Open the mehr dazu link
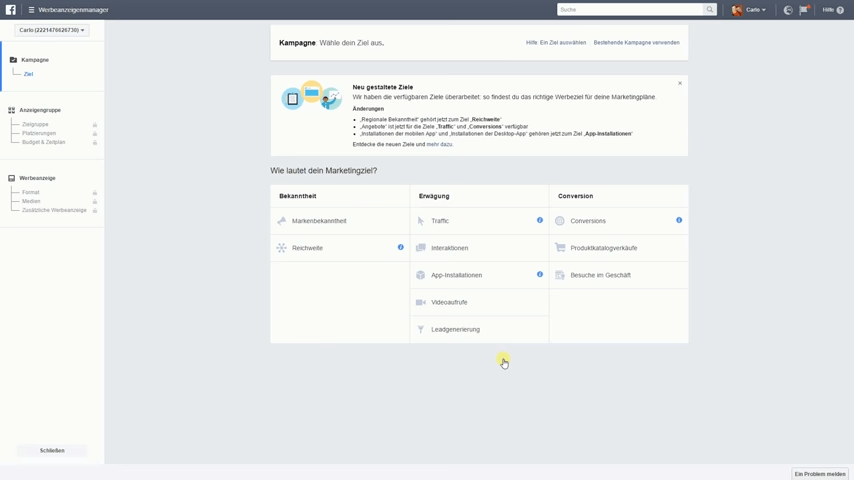The height and width of the screenshot is (480, 854). [x=439, y=144]
